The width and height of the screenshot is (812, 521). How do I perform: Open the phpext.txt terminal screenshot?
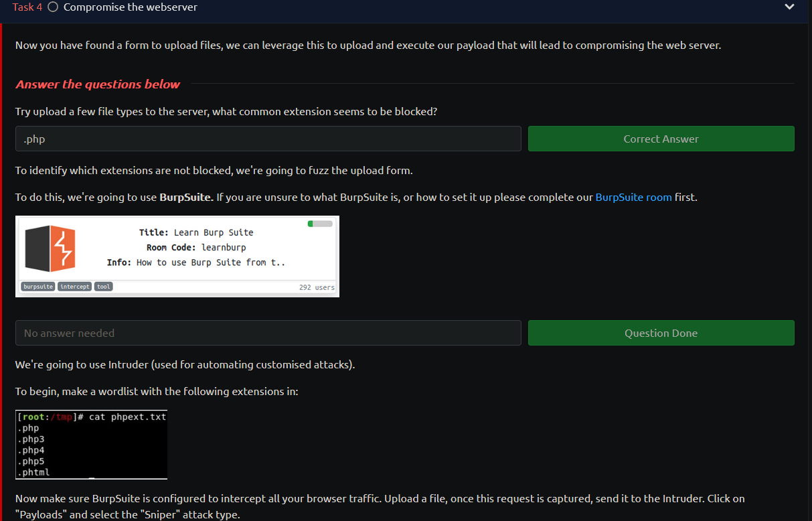pyautogui.click(x=91, y=445)
